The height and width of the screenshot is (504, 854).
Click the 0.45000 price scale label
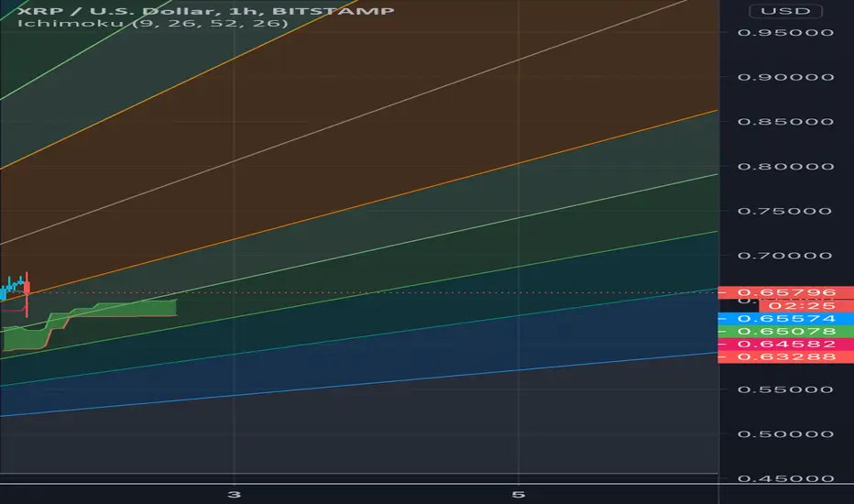[785, 479]
